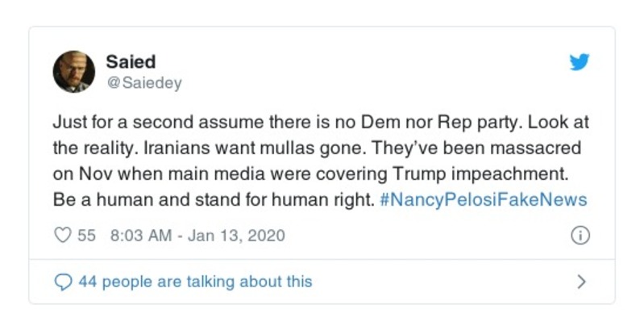Click the speech bubble reply icon
644x334 pixels.
point(61,282)
